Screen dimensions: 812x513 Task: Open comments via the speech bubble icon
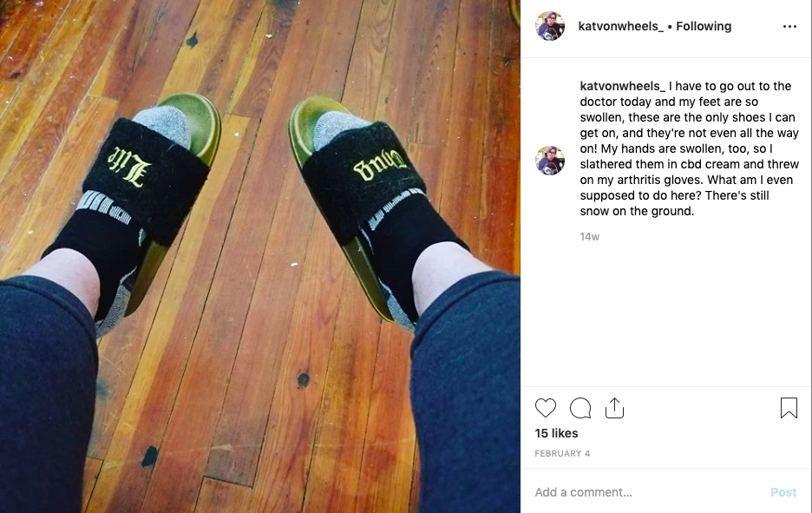[x=580, y=408]
